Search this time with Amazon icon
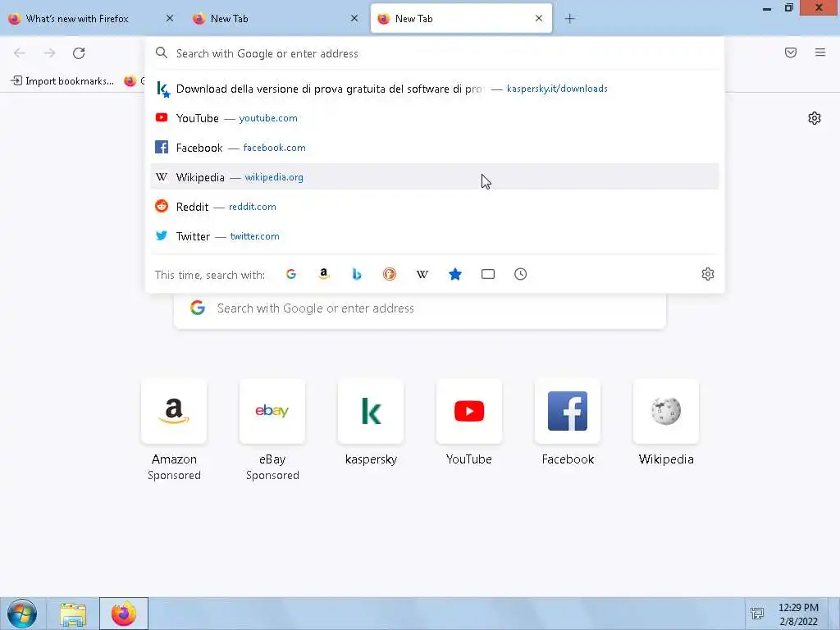 coord(323,274)
